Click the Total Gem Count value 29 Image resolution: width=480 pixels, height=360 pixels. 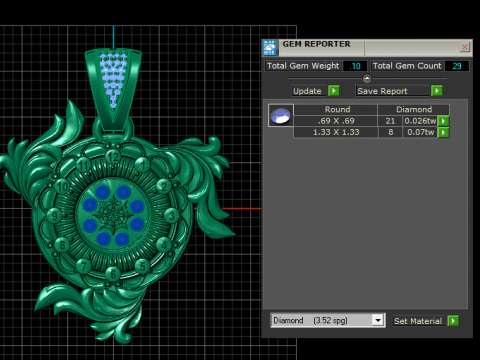pos(457,66)
